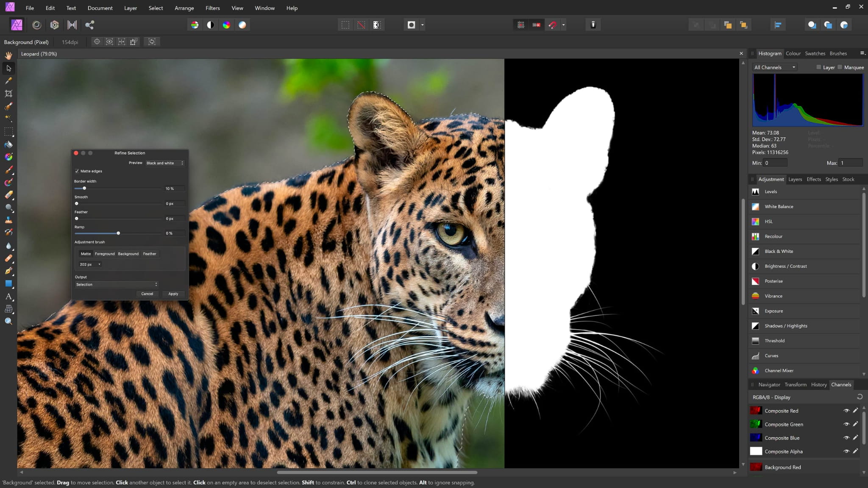Select the Move tool
Image resolution: width=868 pixels, height=488 pixels.
8,67
